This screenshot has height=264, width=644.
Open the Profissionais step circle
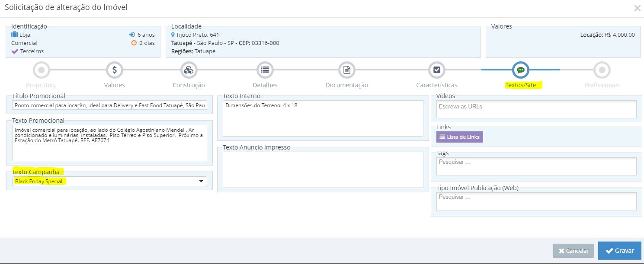point(602,70)
